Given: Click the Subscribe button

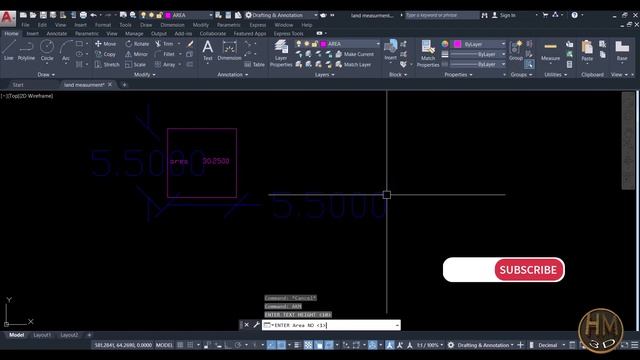Looking at the screenshot, I should (529, 270).
